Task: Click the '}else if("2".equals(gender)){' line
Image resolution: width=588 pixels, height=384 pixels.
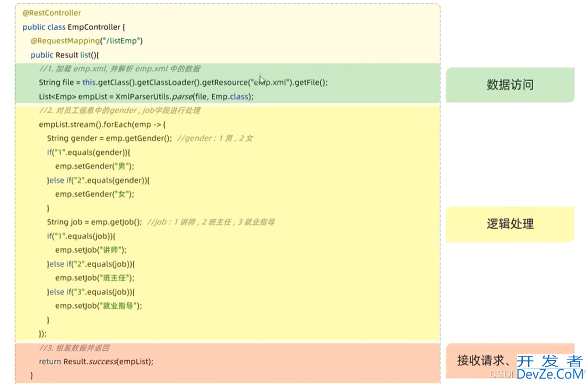Action: point(99,180)
